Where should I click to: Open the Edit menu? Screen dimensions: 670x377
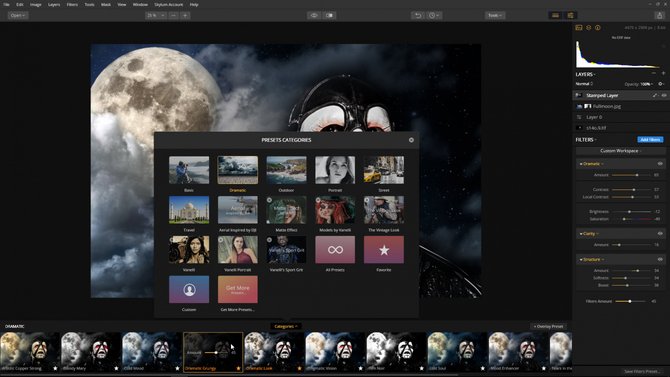[20, 4]
